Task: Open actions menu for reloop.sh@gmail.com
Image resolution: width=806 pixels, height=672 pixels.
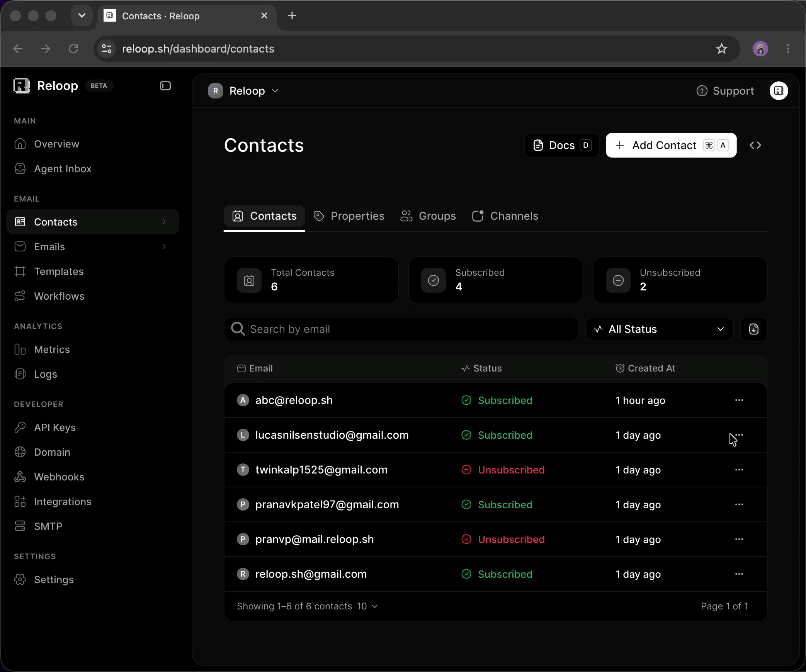Action: [x=739, y=574]
